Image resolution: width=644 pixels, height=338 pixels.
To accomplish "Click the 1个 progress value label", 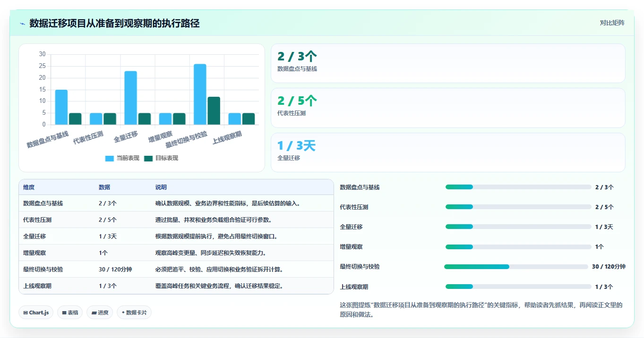I will [600, 247].
